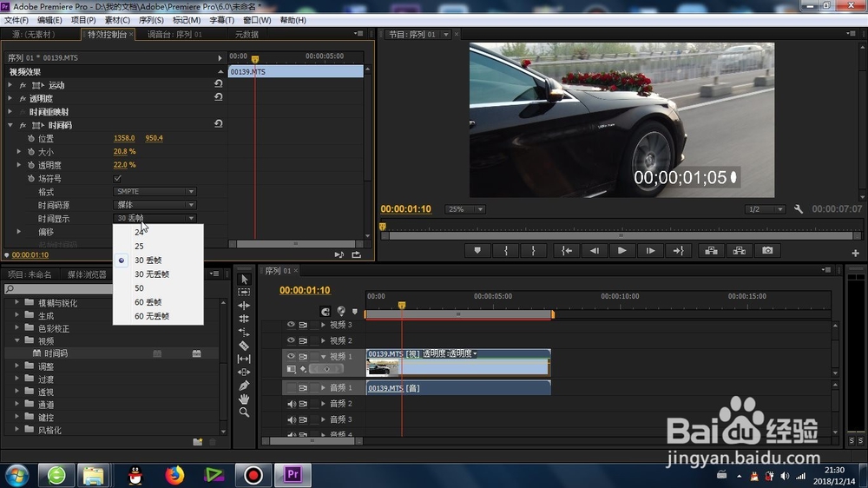Collapse the 视频 effects folder
The image size is (868, 488).
click(16, 340)
